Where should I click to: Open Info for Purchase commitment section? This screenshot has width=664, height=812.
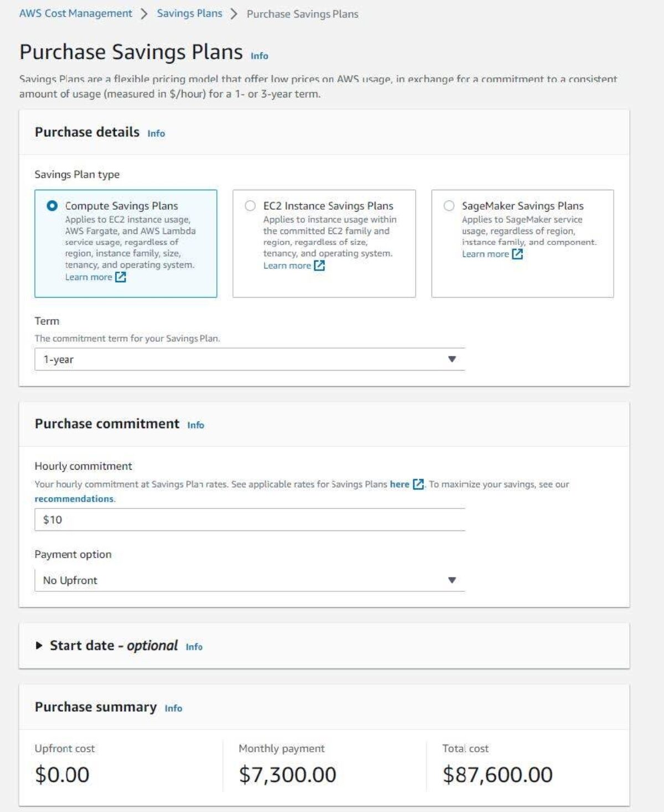[x=195, y=425]
